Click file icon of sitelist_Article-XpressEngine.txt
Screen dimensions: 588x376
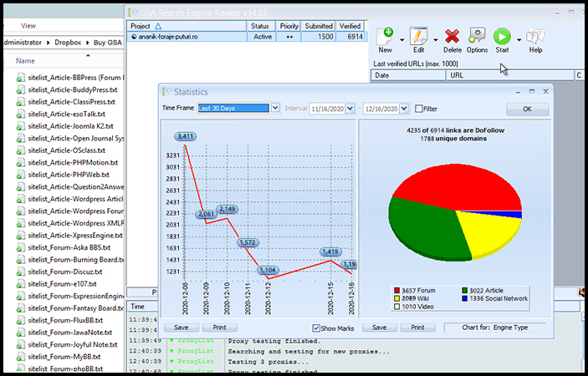tap(20, 236)
